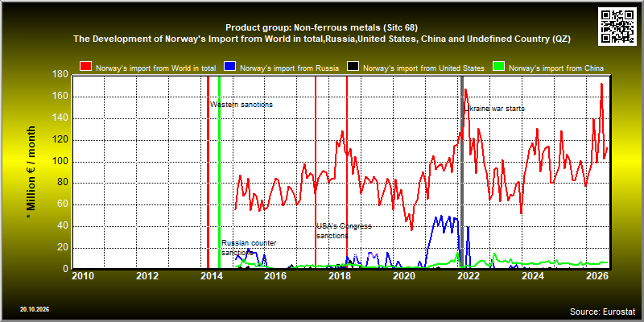Screen dimensions: 644x322
Task: Click the x-axis label 2010
Action: [x=84, y=276]
